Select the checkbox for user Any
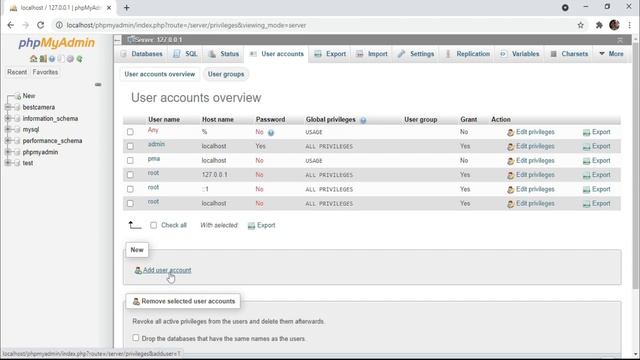This screenshot has height=360, width=640. [130, 132]
